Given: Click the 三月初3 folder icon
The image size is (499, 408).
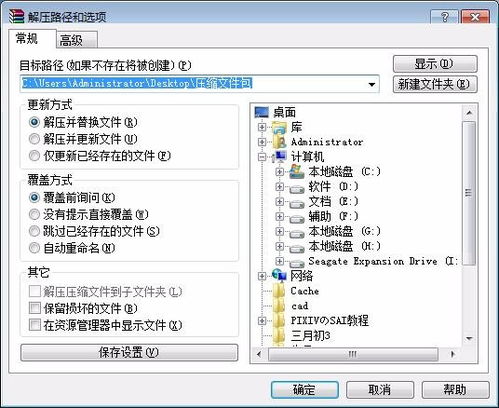Looking at the screenshot, I should pyautogui.click(x=279, y=335).
